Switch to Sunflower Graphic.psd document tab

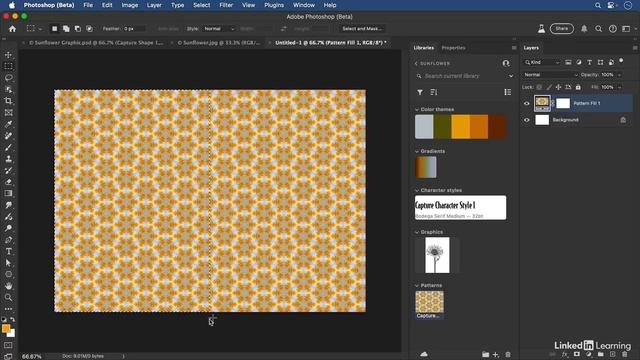pos(96,42)
